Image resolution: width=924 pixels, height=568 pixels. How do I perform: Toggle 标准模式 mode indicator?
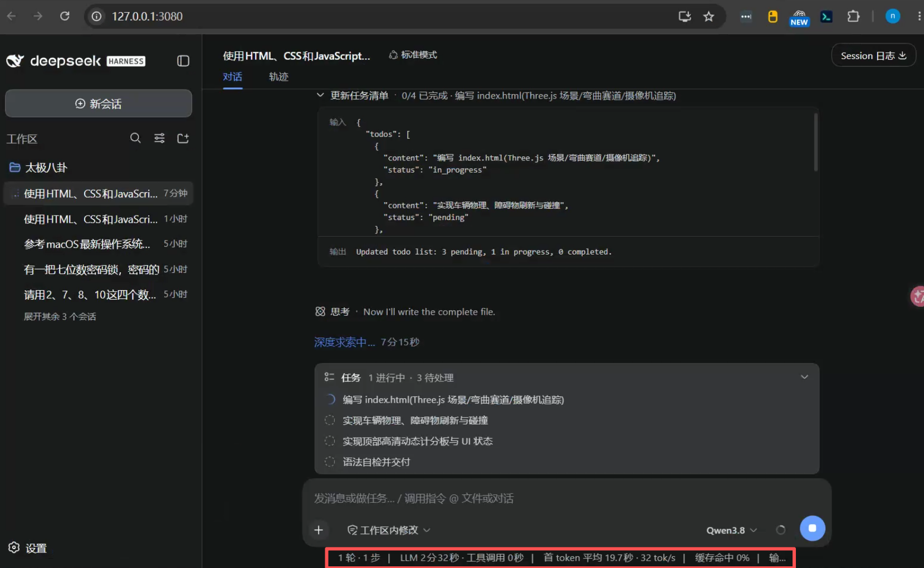tap(413, 55)
